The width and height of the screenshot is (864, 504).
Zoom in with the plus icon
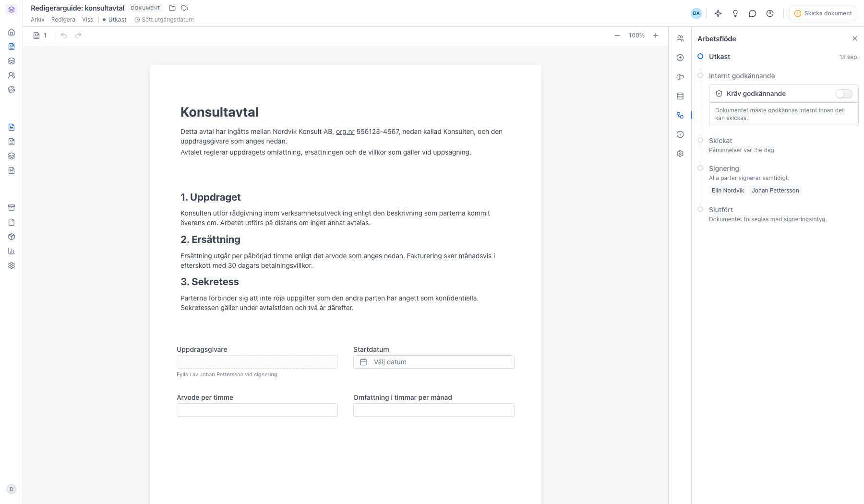[x=656, y=36]
